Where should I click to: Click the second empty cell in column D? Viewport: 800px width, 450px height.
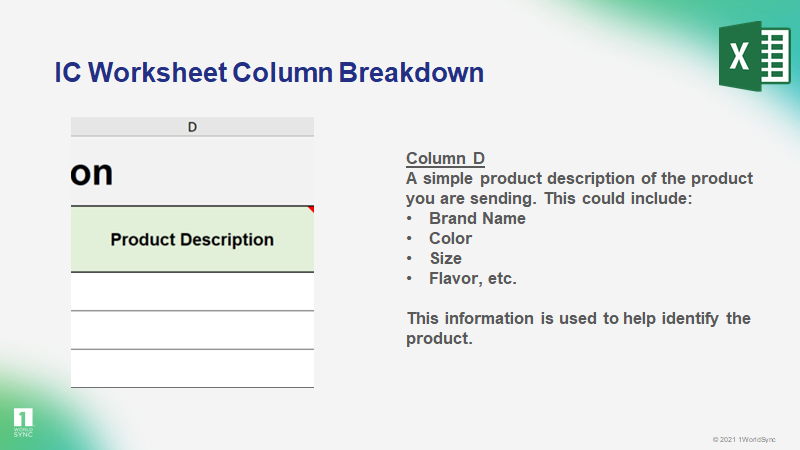pos(192,330)
